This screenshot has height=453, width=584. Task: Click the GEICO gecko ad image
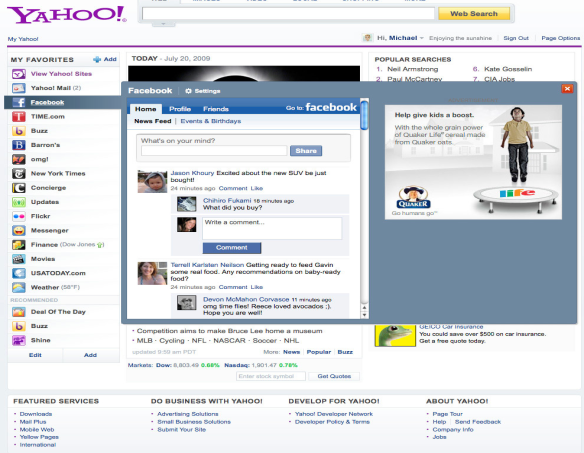pyautogui.click(x=395, y=335)
